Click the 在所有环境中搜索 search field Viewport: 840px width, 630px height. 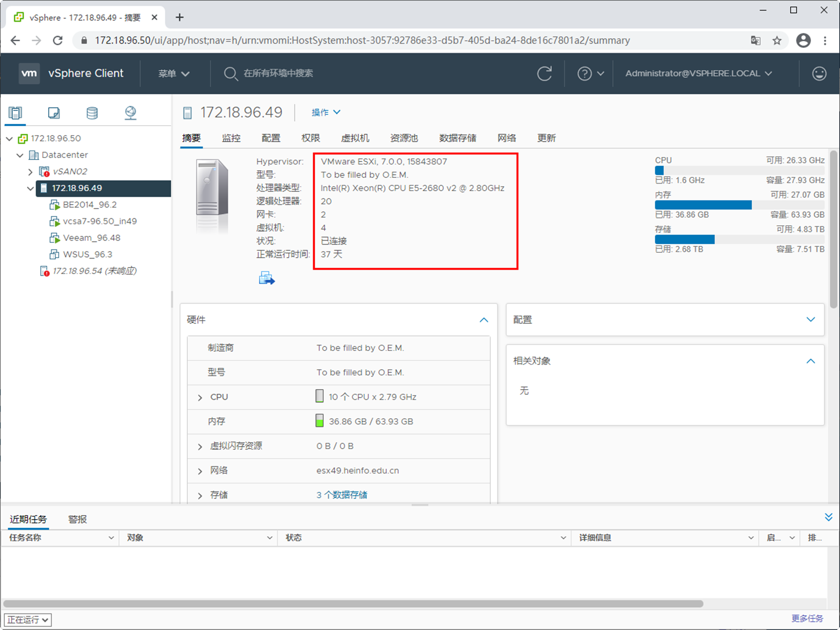tap(278, 74)
